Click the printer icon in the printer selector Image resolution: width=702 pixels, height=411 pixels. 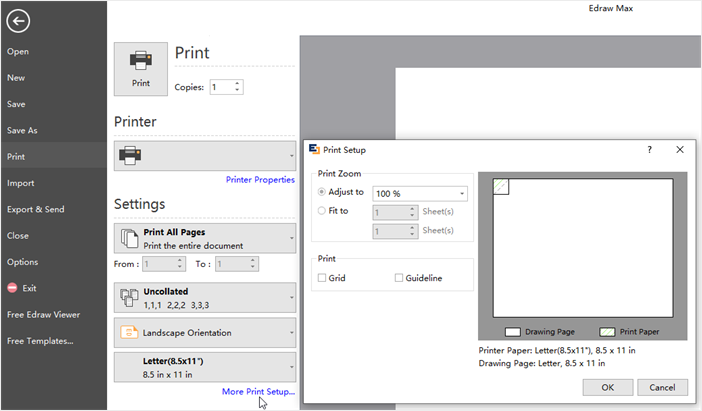(130, 155)
